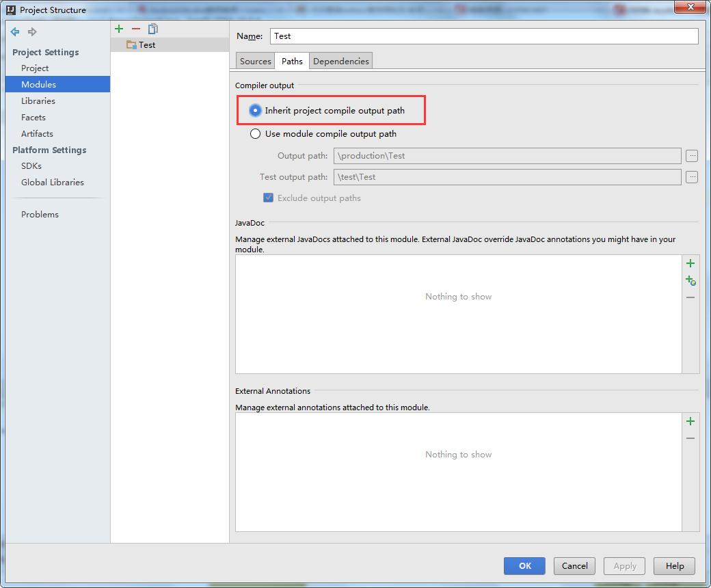Image resolution: width=711 pixels, height=588 pixels.
Task: Click the back navigation arrow
Action: click(x=14, y=31)
